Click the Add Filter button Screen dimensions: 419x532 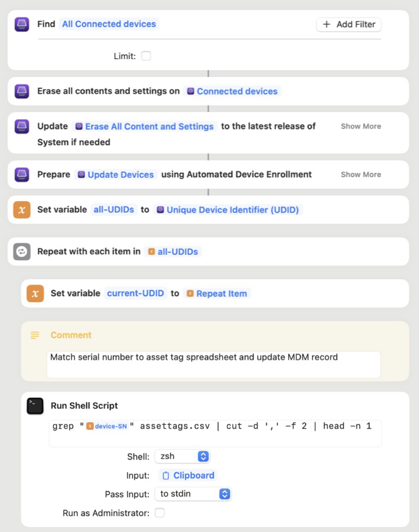[x=349, y=24]
